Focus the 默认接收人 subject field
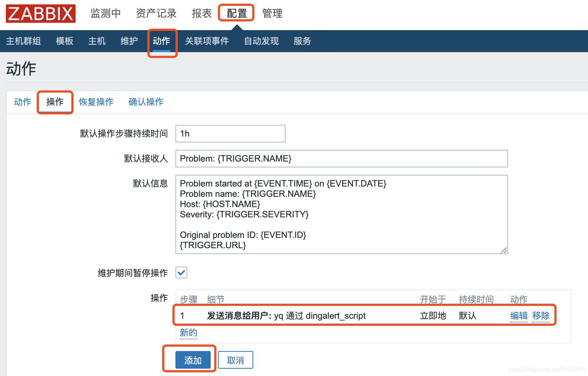This screenshot has width=588, height=376. click(x=342, y=159)
